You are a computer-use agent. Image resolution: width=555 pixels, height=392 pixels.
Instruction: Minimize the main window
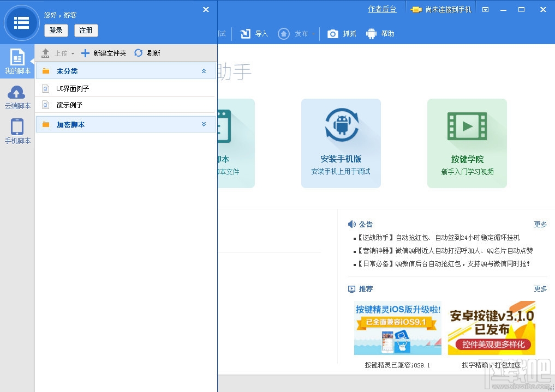click(x=503, y=10)
